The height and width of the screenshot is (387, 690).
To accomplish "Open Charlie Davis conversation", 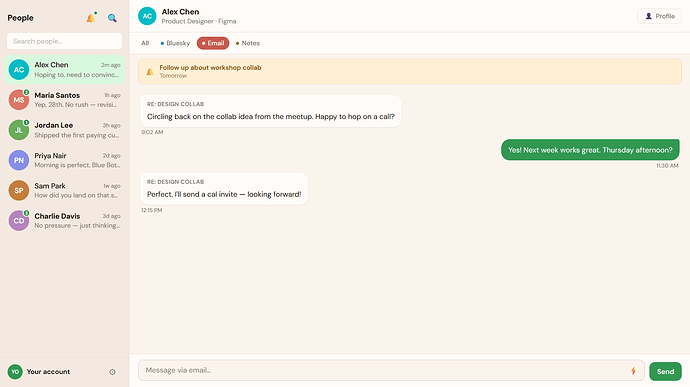I will pyautogui.click(x=64, y=221).
